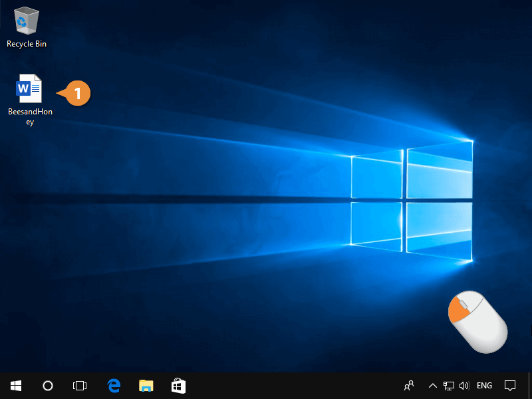Open the volume speaker control
The image size is (532, 399).
coord(464,386)
